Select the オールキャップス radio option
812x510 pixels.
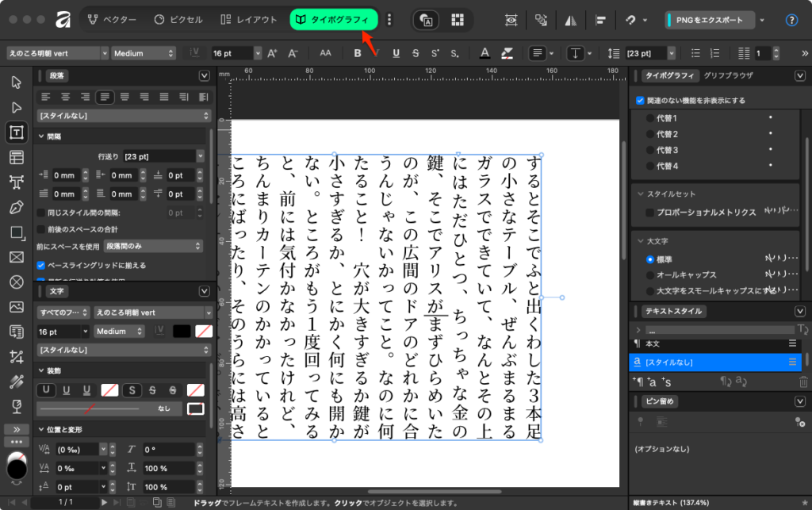click(x=650, y=274)
